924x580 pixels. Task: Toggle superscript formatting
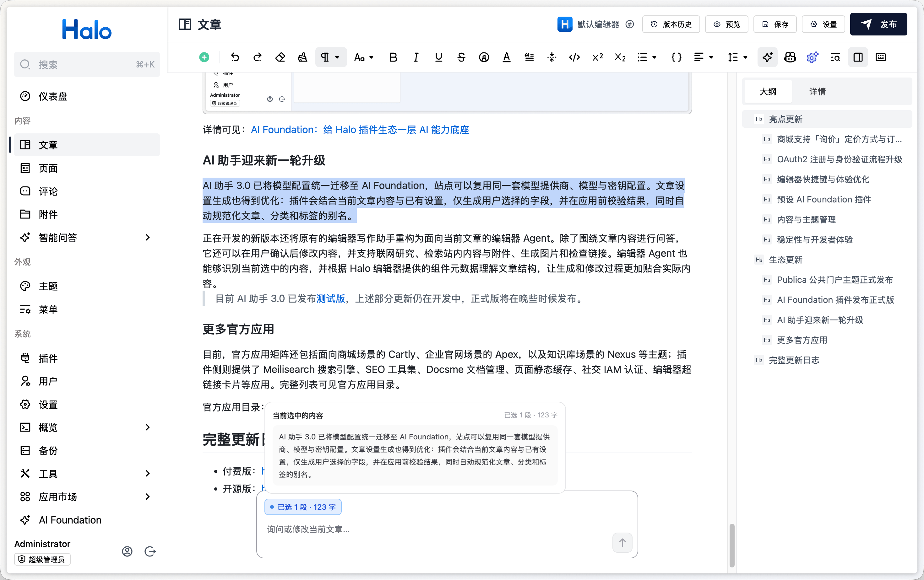pyautogui.click(x=597, y=57)
